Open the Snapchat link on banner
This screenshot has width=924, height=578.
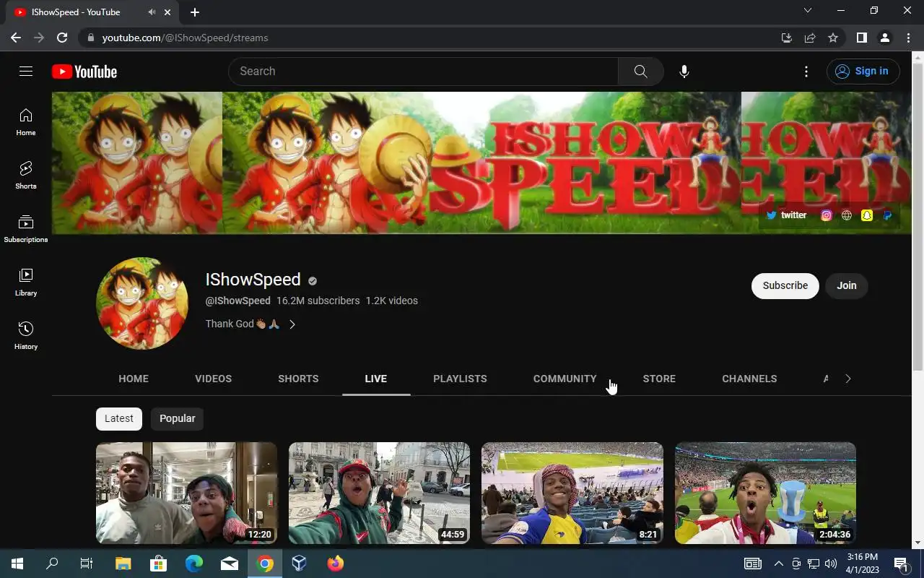click(x=867, y=215)
